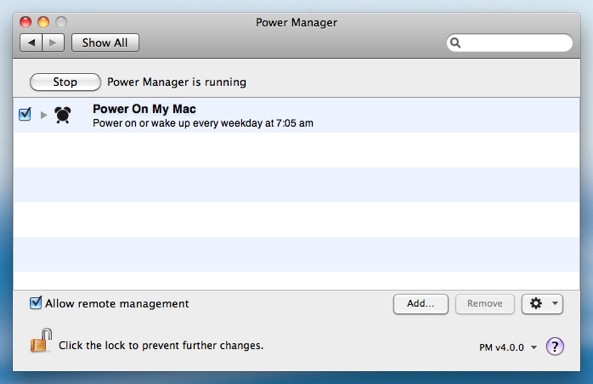Click the Add... button
The height and width of the screenshot is (384, 593).
coord(421,304)
